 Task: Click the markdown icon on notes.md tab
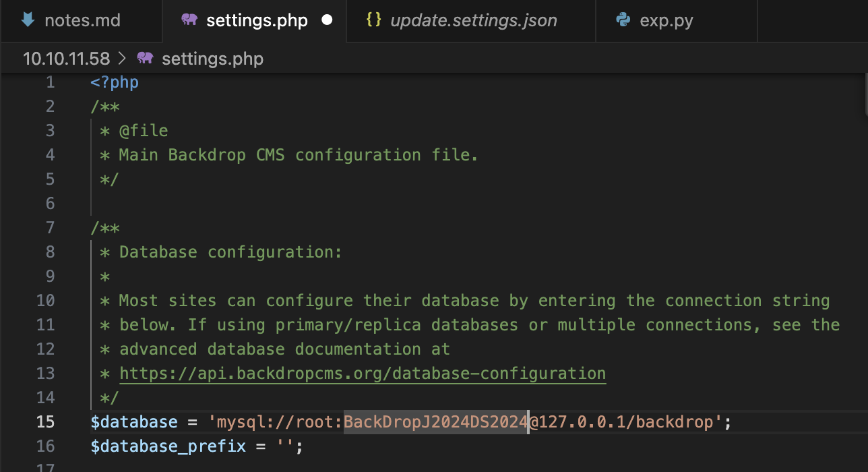point(28,20)
